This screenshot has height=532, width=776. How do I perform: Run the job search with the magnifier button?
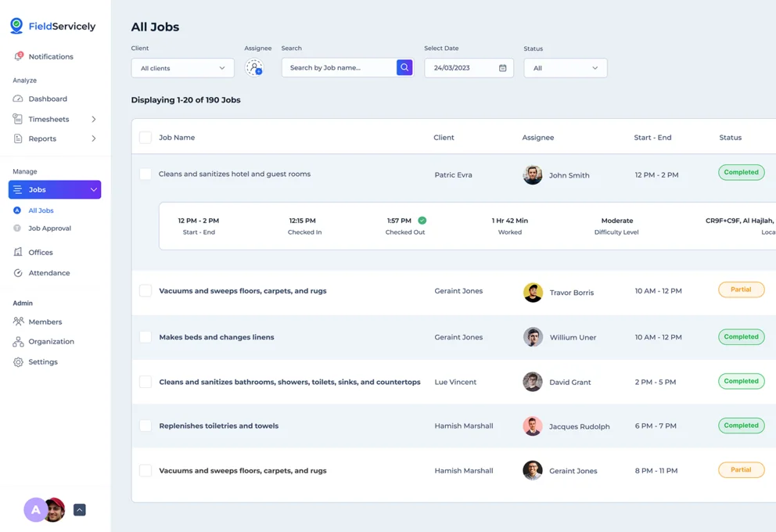(x=404, y=68)
